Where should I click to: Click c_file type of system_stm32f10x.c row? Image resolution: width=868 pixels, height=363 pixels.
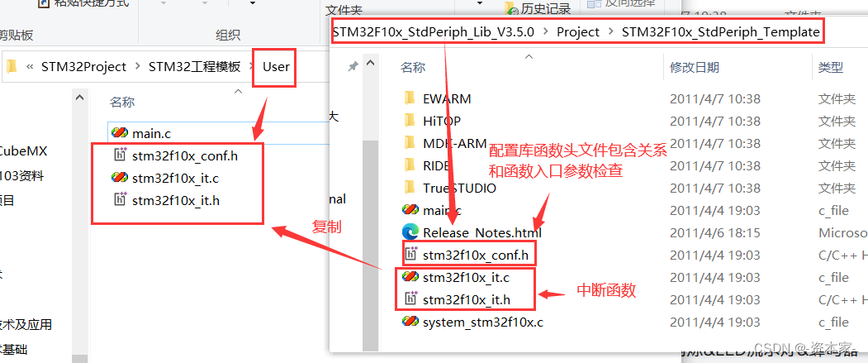[833, 322]
